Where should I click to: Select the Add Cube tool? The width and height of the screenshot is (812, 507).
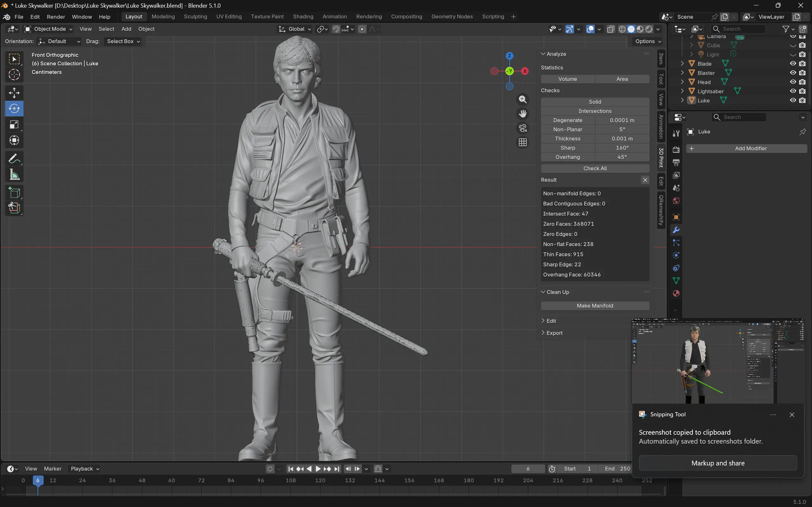pyautogui.click(x=14, y=193)
